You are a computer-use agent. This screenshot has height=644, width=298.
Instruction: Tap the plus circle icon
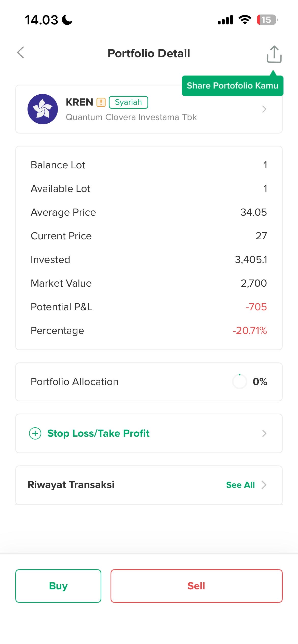(35, 433)
